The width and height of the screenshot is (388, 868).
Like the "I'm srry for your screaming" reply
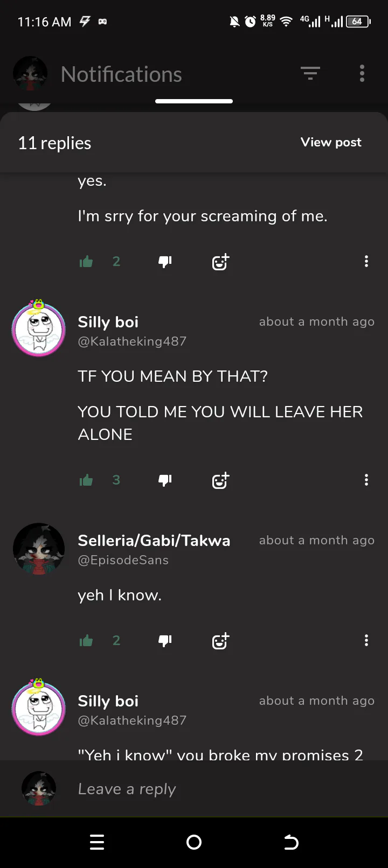pyautogui.click(x=86, y=262)
